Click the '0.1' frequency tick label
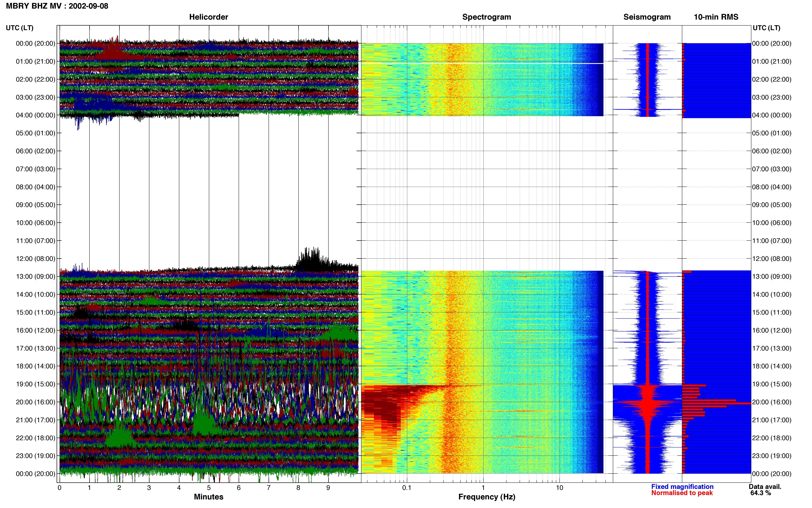Image resolution: width=812 pixels, height=508 pixels. point(407,488)
